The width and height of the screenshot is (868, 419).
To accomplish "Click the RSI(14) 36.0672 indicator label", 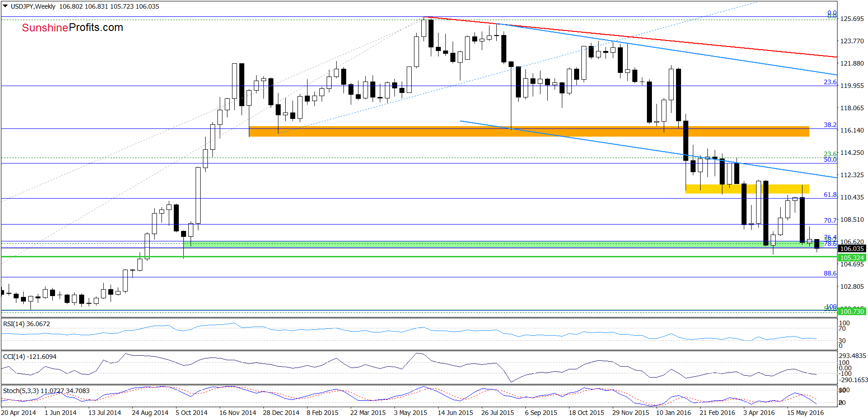I will point(26,324).
